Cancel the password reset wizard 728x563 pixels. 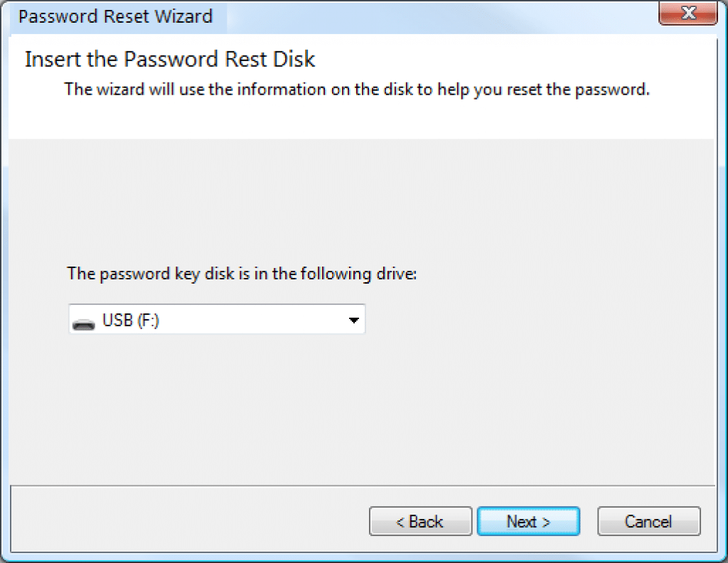pos(648,521)
